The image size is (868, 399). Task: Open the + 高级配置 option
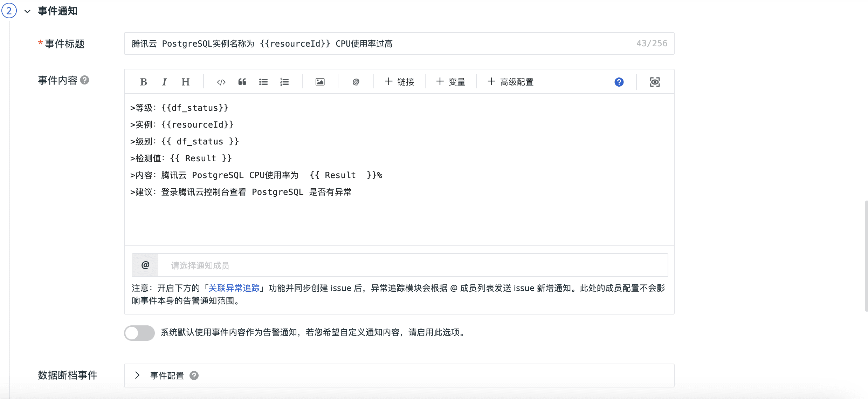coord(510,82)
